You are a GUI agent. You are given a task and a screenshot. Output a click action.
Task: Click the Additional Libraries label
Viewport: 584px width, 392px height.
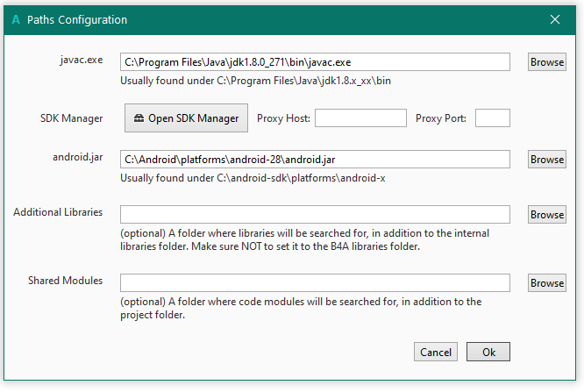[58, 212]
